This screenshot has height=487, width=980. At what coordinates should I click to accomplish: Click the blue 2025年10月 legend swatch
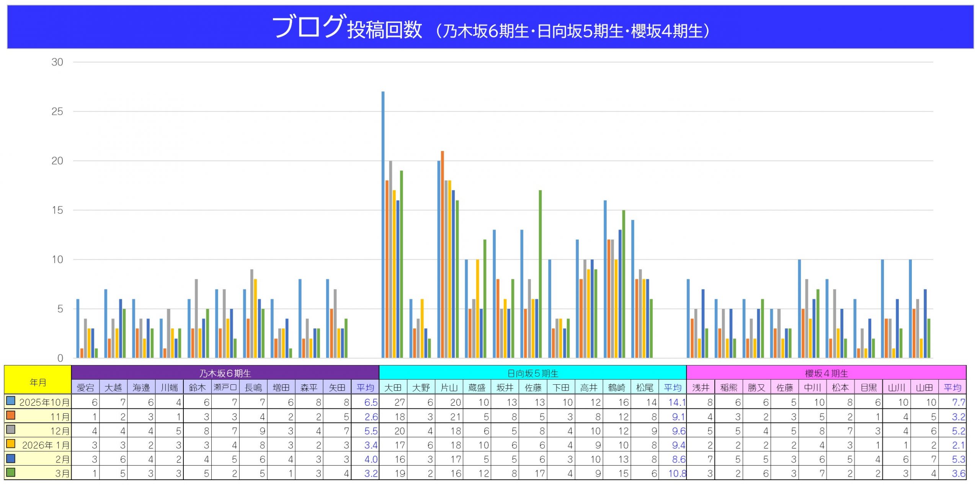[11, 401]
